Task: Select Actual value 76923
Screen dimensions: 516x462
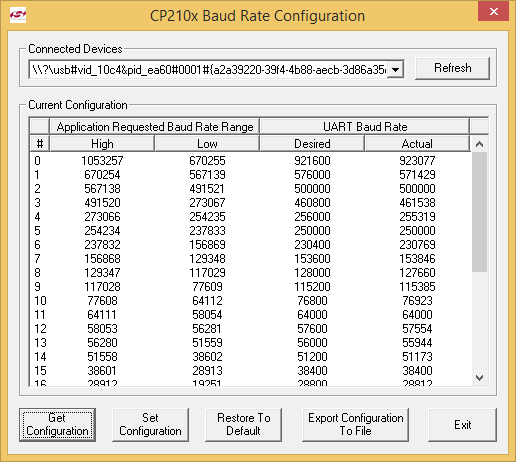Action: point(417,301)
